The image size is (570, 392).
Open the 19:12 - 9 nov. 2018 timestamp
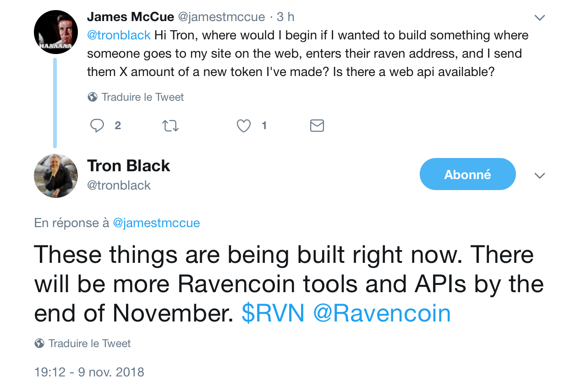pos(89,372)
